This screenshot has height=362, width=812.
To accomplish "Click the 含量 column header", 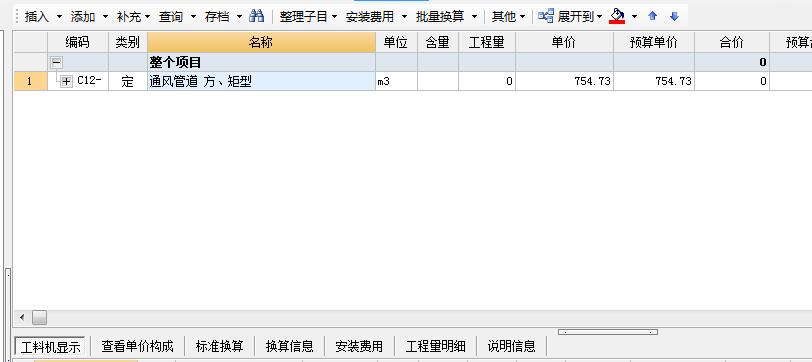I will [x=438, y=42].
